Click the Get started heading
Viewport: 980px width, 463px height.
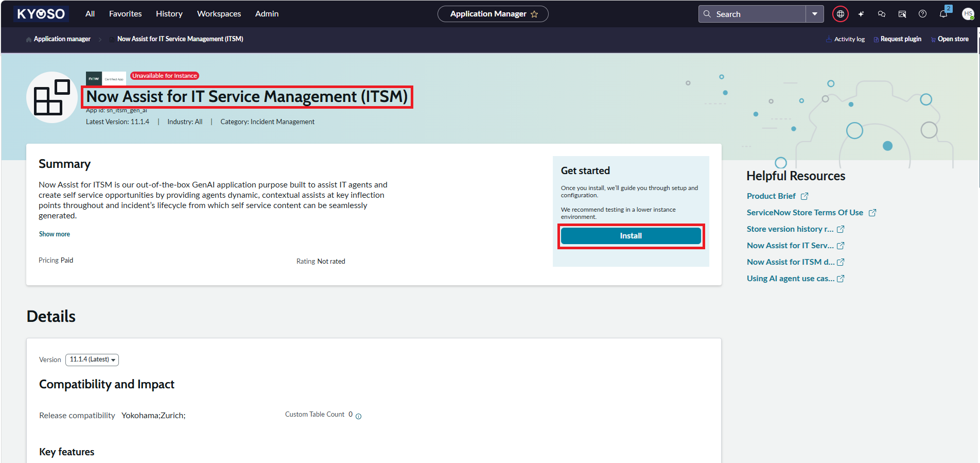pyautogui.click(x=585, y=171)
